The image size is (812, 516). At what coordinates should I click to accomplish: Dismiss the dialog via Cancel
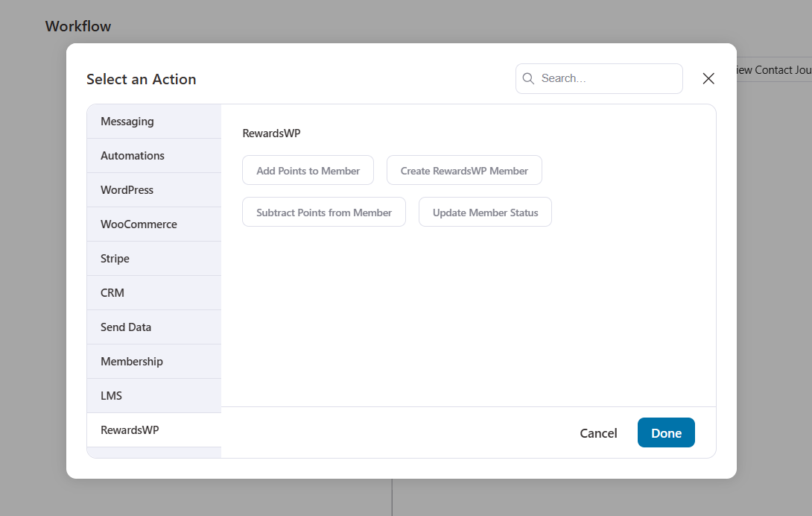[x=598, y=432]
